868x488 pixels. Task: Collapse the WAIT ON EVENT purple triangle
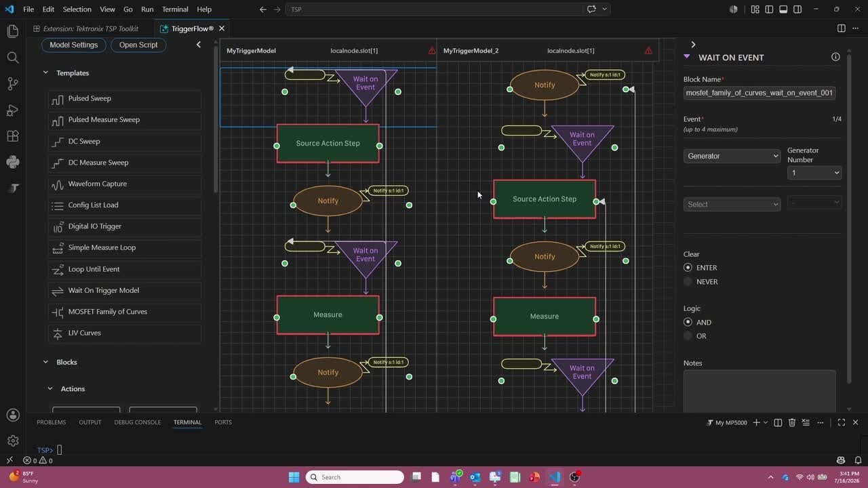(687, 57)
